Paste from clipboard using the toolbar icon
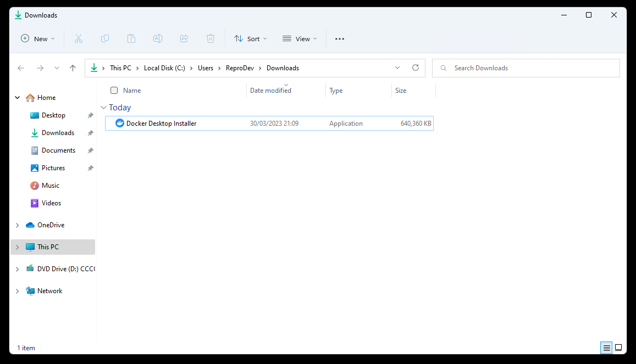The image size is (636, 364). click(x=131, y=38)
